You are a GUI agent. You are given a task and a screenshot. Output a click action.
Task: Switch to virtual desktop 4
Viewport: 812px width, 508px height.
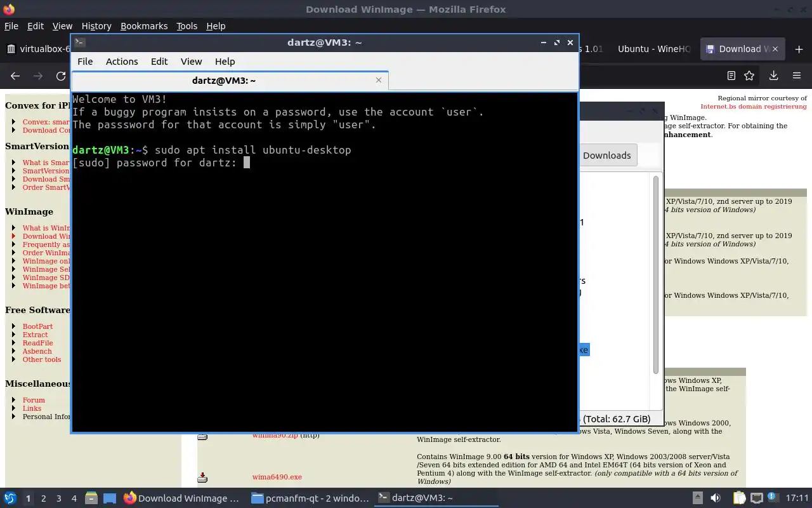[74, 498]
